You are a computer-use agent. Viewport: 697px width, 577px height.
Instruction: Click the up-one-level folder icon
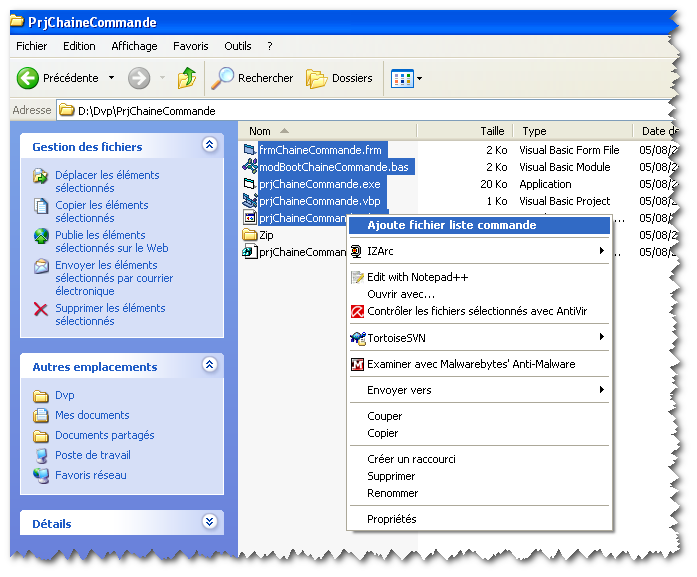coord(187,78)
